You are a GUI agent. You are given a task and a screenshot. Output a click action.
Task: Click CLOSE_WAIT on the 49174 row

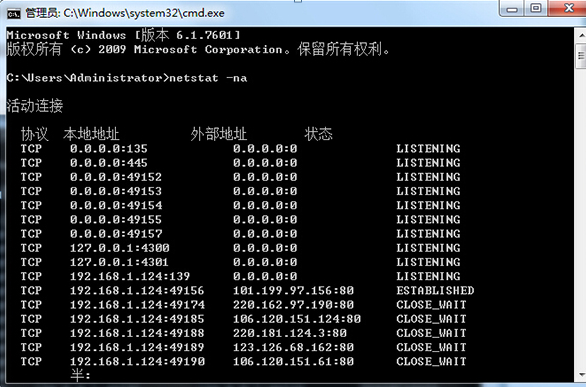point(432,305)
